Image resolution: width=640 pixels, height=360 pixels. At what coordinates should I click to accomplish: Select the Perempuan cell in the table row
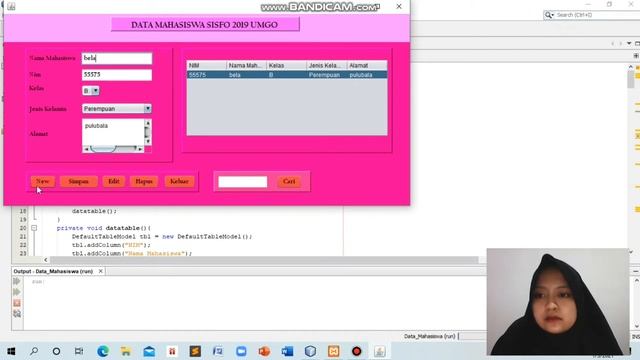(327, 75)
